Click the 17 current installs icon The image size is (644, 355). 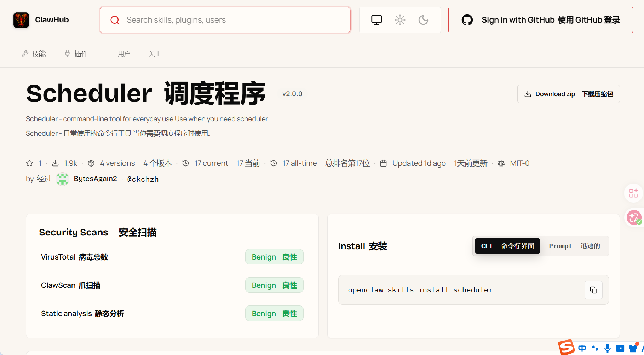coord(185,163)
